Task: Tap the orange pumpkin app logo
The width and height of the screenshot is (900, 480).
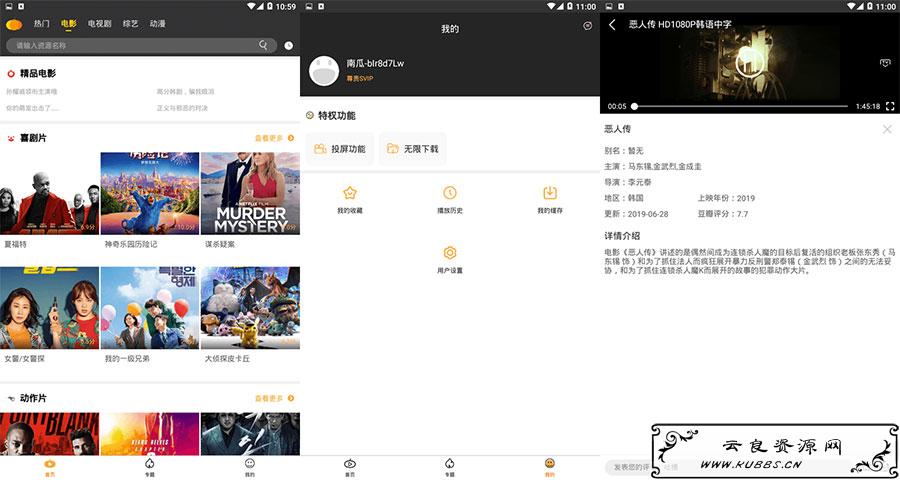Action: click(x=14, y=25)
